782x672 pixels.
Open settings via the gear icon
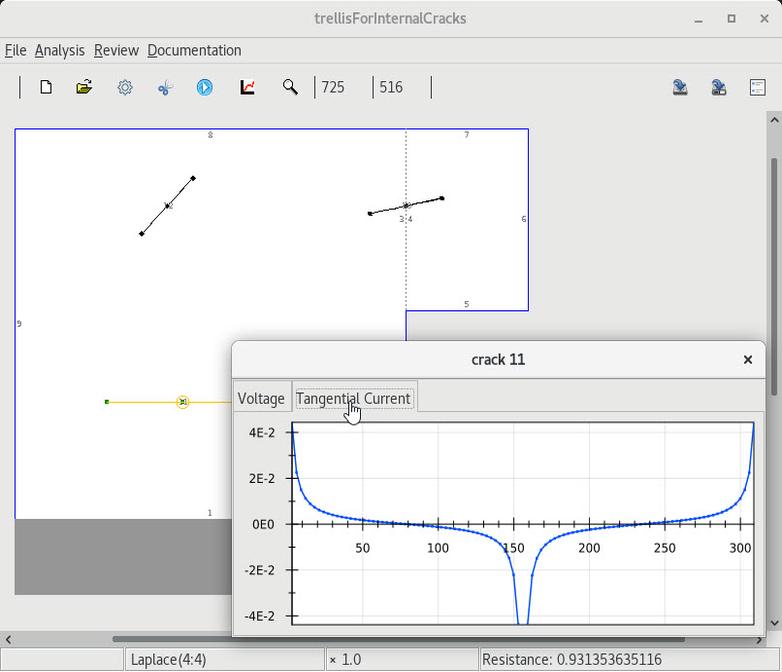tap(125, 88)
